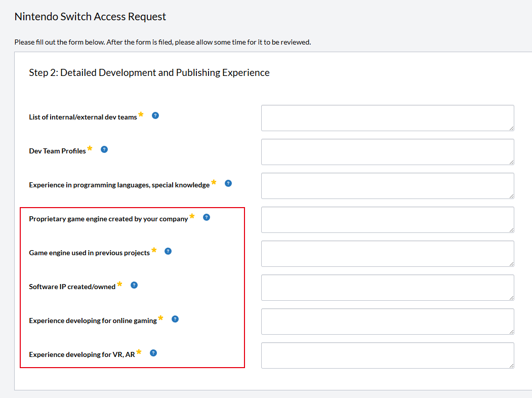
Task: Click resize grip of the Dev Team Profiles textarea
Action: pyautogui.click(x=511, y=162)
